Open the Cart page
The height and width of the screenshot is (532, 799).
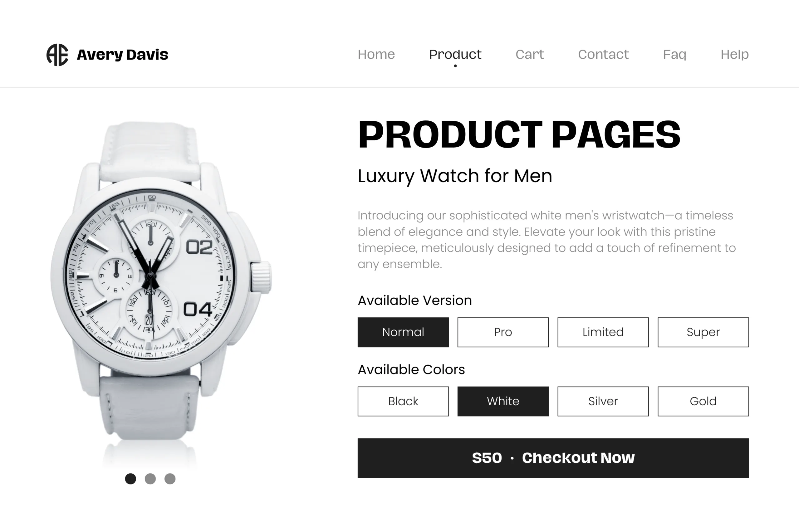[530, 54]
